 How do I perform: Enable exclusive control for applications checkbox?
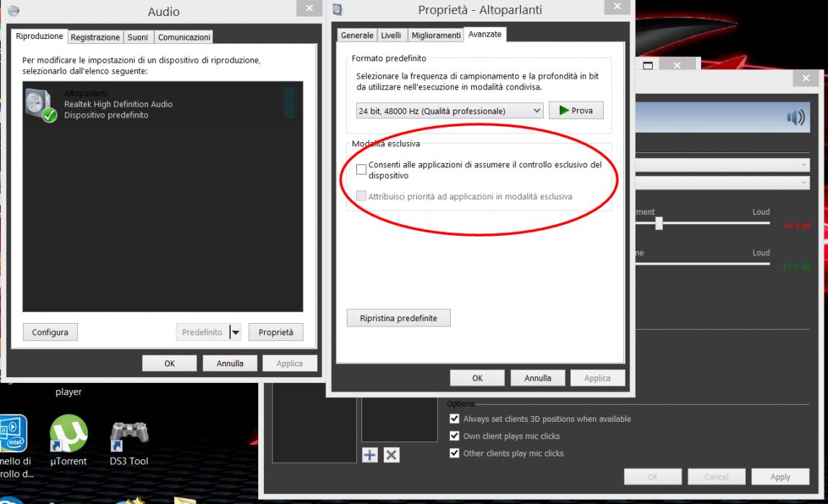[x=362, y=169]
